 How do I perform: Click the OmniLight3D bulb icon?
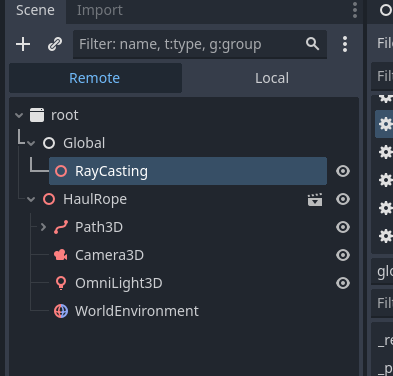coord(61,283)
